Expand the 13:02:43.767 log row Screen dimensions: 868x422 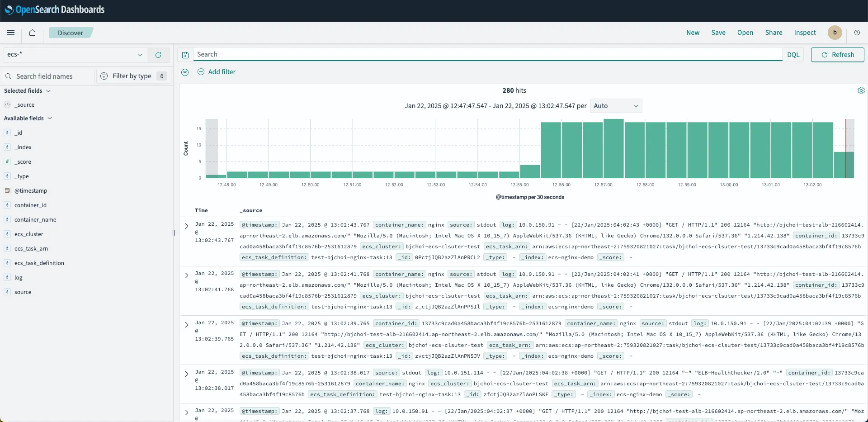186,226
